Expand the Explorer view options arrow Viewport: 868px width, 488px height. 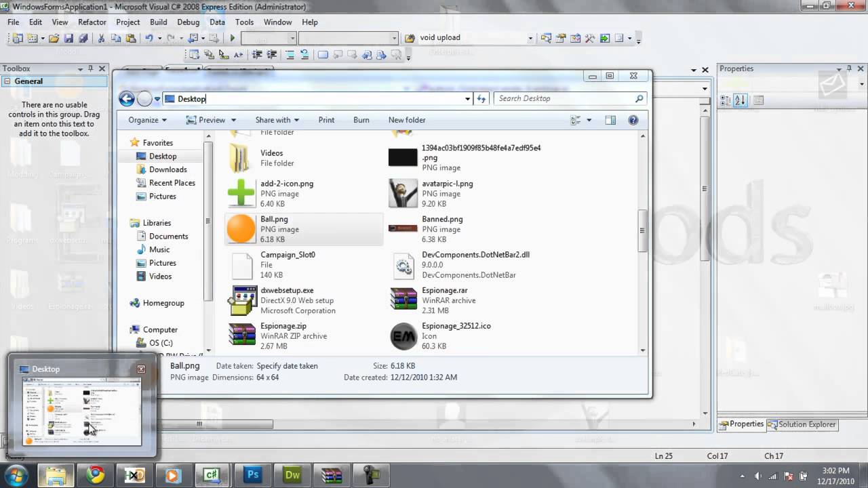click(589, 120)
